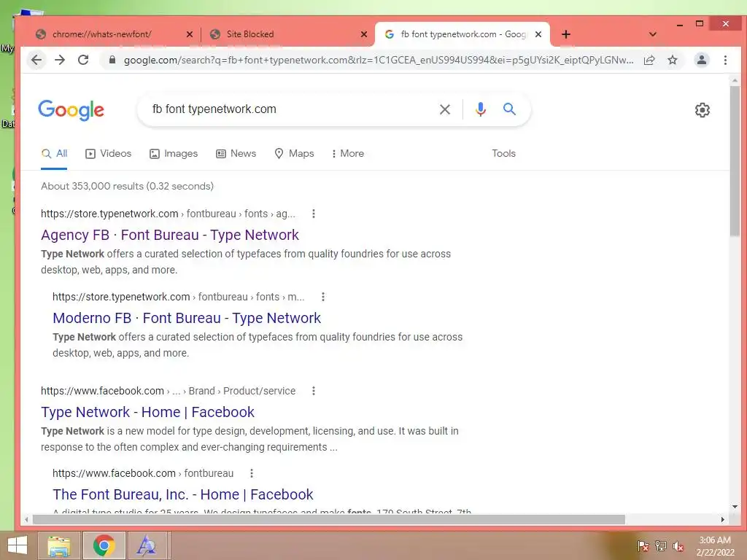Click the muted volume tray icon
The image size is (747, 560).
678,545
